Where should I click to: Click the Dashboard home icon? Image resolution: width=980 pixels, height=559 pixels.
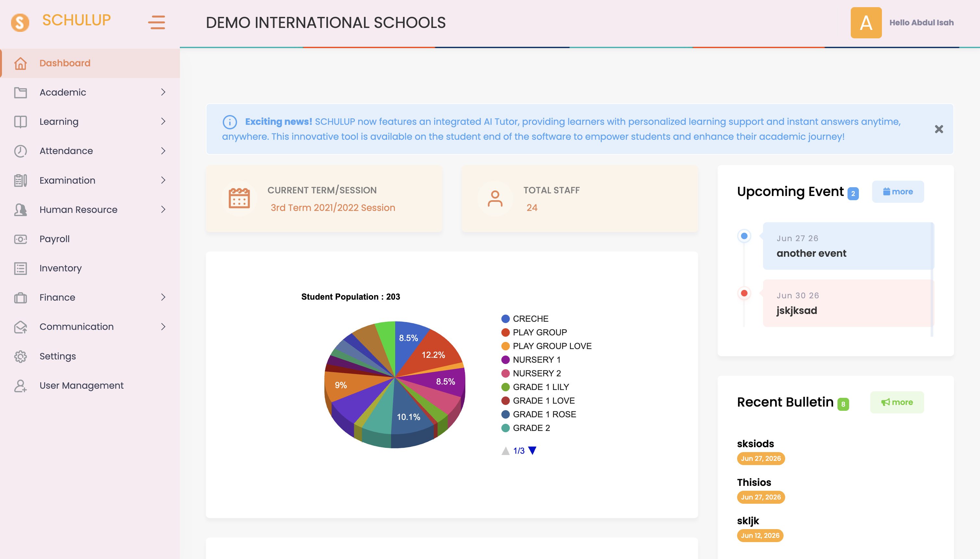(20, 63)
